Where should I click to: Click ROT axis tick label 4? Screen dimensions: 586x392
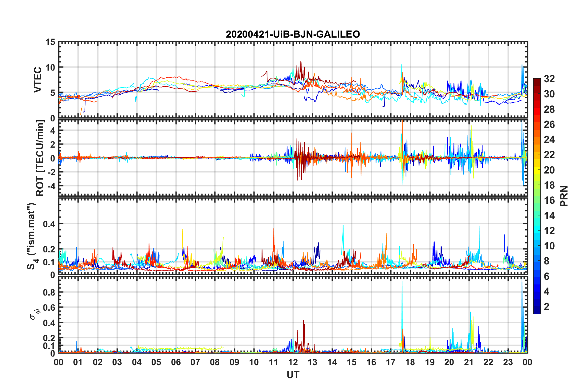click(x=53, y=131)
